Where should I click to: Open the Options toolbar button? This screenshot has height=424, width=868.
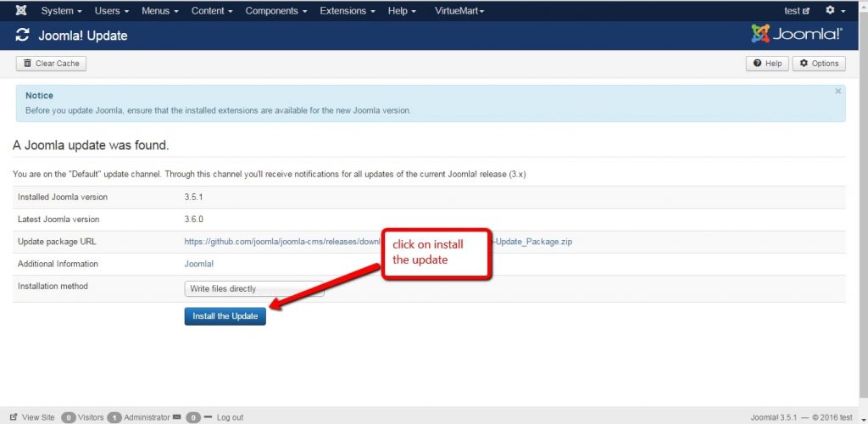point(819,63)
